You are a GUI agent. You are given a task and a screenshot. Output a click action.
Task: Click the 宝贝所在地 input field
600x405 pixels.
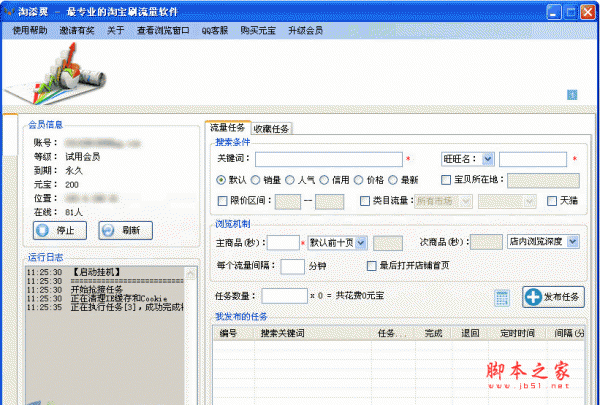(543, 181)
